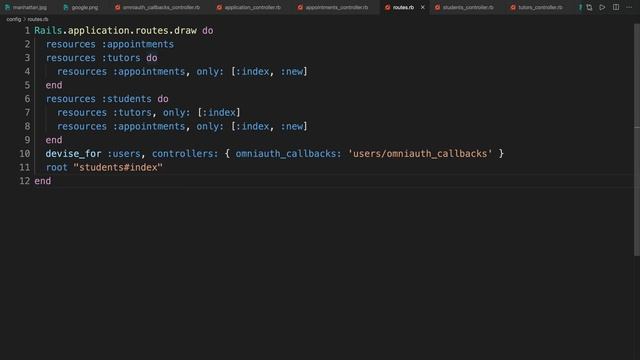Place cursor on :appointments on line 2
Image resolution: width=640 pixels, height=360 pixels.
pos(138,44)
